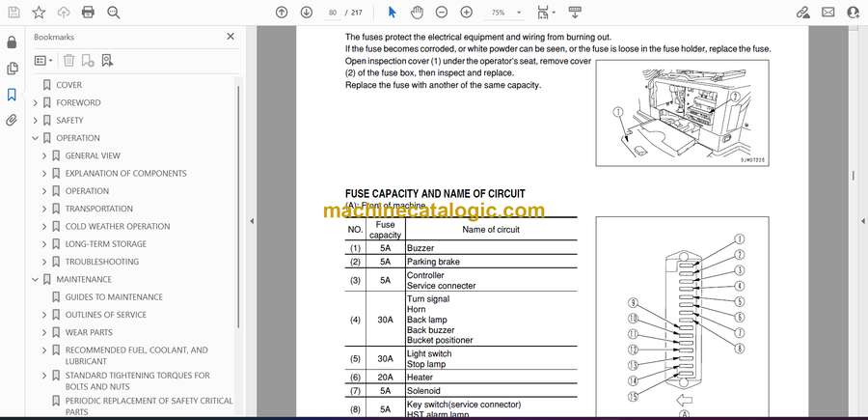Expand the TROUBLESHOOTING bookmark
The height and width of the screenshot is (420, 868).
44,262
